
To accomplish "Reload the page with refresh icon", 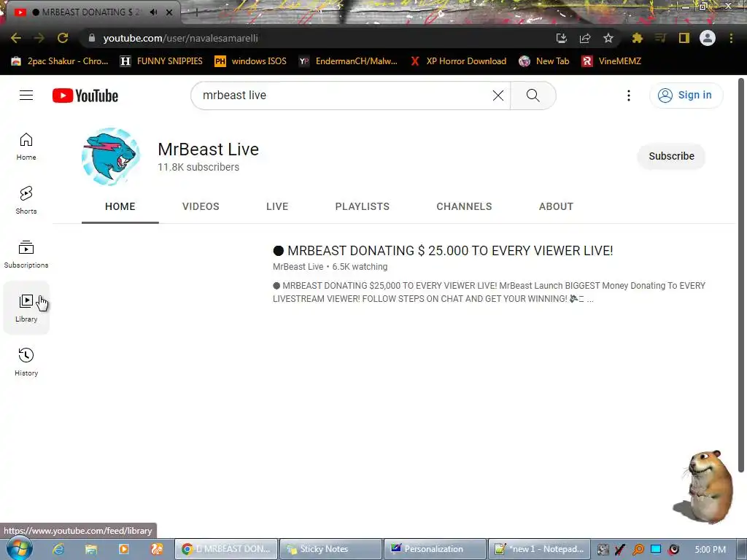I will tap(63, 38).
